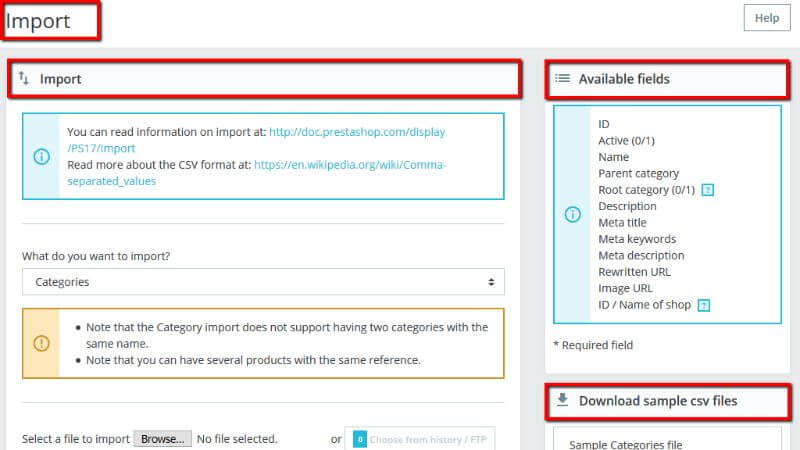Select the 'Name' field text
Screen dimensions: 800x450
[x=613, y=157]
